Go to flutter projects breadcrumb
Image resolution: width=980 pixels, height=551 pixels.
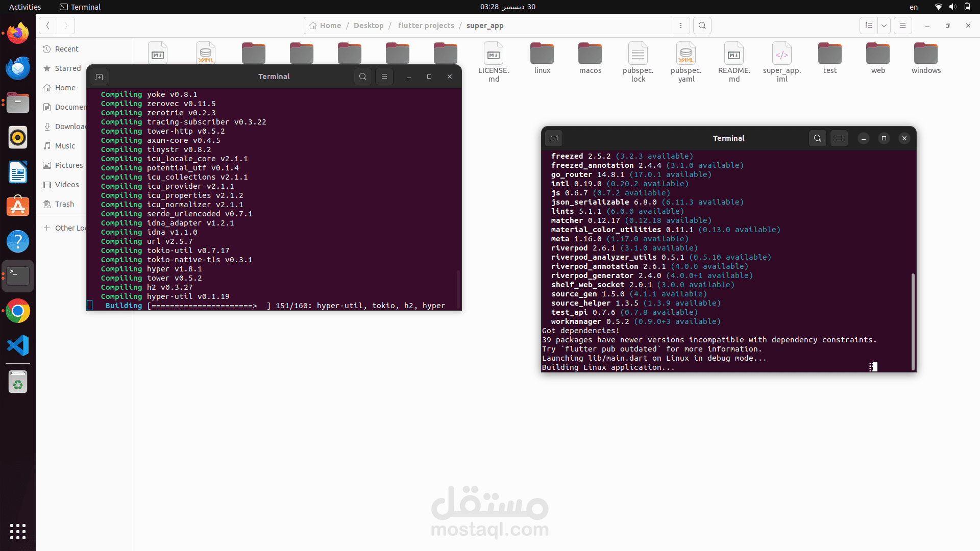point(426,26)
